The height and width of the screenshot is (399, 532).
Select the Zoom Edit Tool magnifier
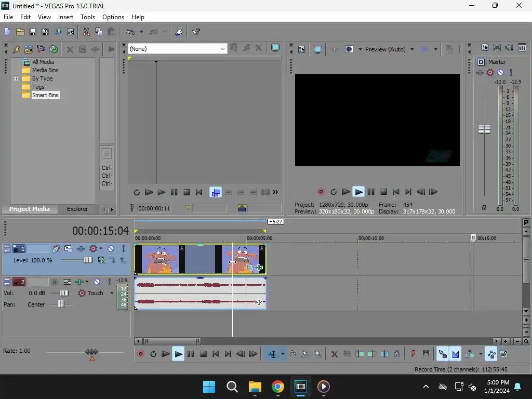317,354
